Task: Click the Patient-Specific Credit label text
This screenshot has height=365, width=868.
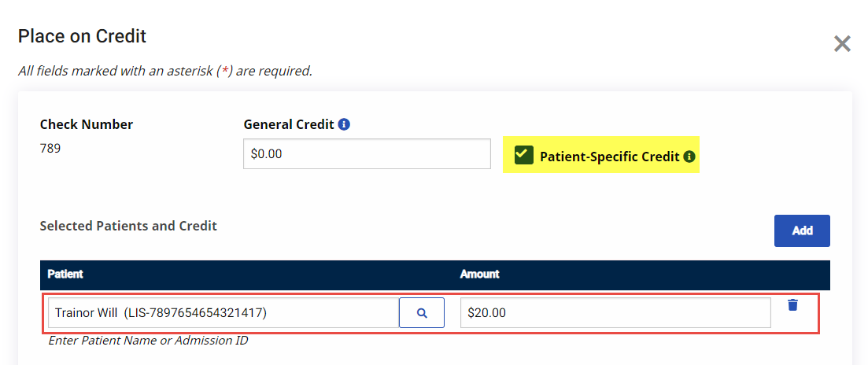Action: coord(609,157)
